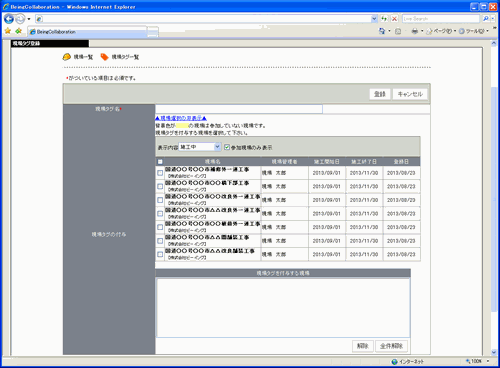Click the 登録 button
This screenshot has height=368, width=500.
(x=380, y=94)
